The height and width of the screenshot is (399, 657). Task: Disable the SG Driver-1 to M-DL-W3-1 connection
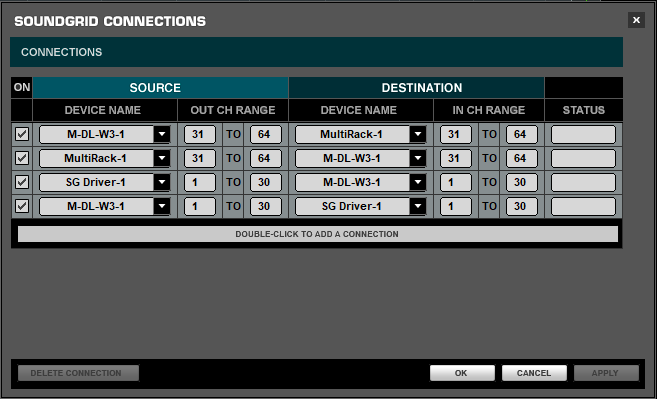(x=22, y=182)
